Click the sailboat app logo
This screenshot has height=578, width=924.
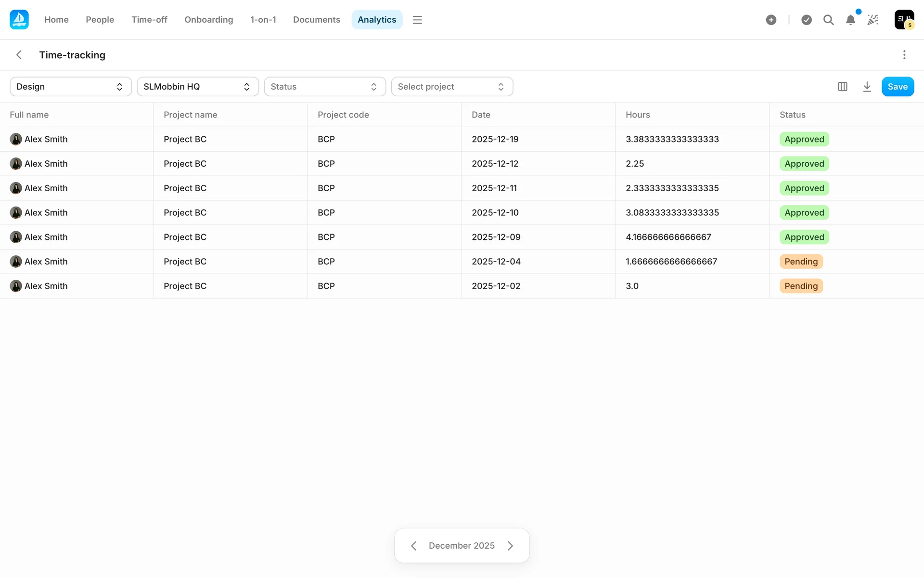(19, 20)
